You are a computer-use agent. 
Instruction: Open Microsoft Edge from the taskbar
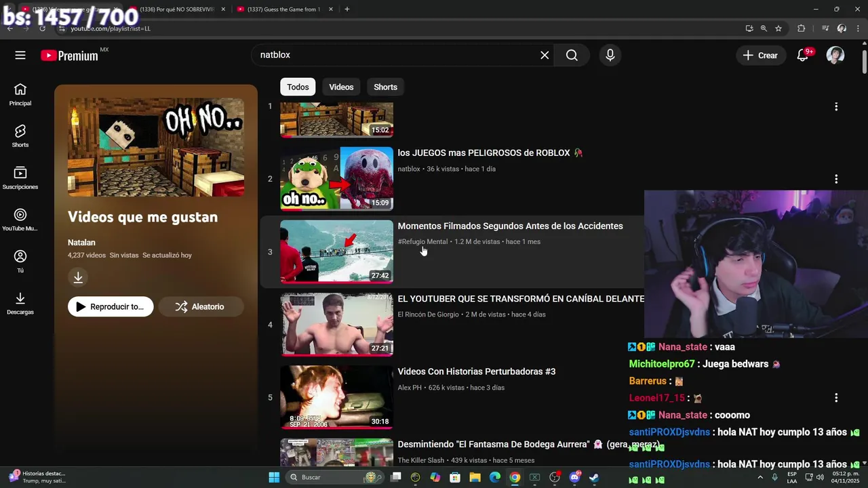[495, 477]
